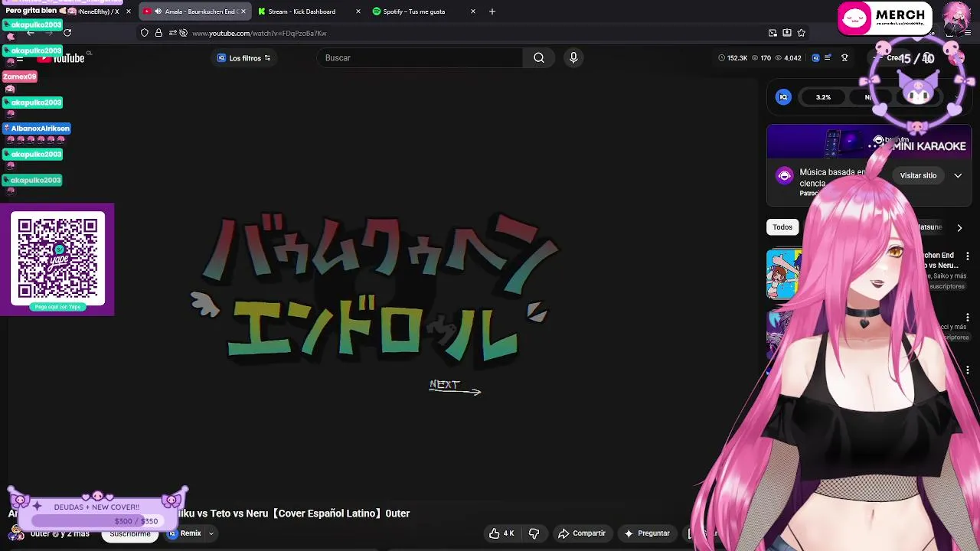
Task: Like the video with thumbs up
Action: 501,533
